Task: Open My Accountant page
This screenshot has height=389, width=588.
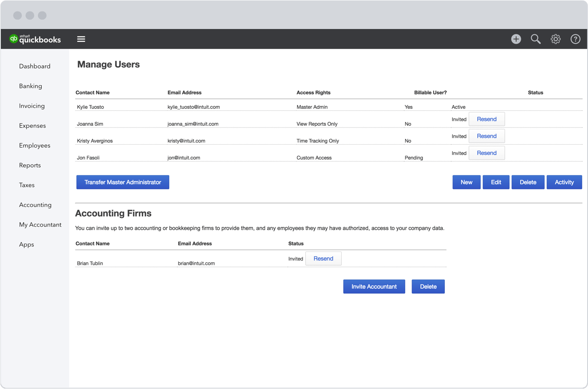Action: (x=40, y=225)
